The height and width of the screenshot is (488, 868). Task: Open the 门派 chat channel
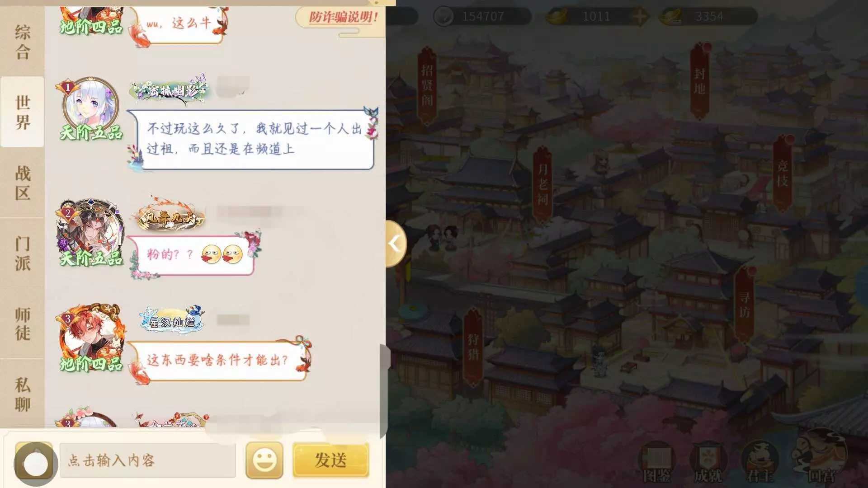click(x=22, y=253)
